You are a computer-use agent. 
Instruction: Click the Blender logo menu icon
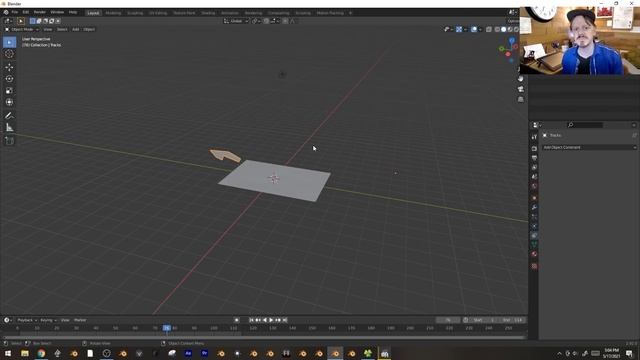coord(6,12)
